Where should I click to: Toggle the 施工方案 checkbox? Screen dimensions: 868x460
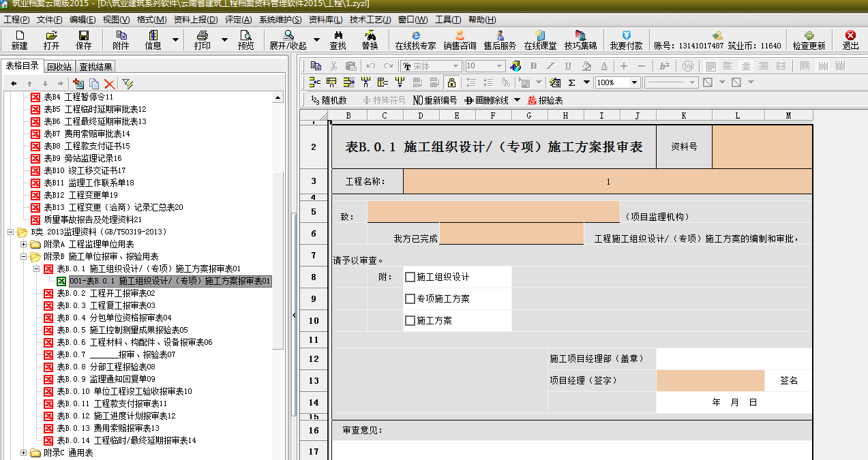[410, 320]
